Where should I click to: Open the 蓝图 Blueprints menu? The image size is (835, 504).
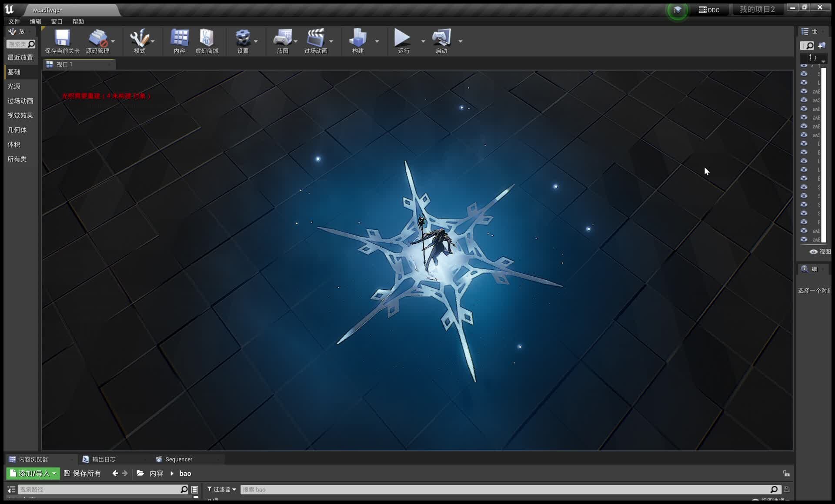(x=283, y=41)
